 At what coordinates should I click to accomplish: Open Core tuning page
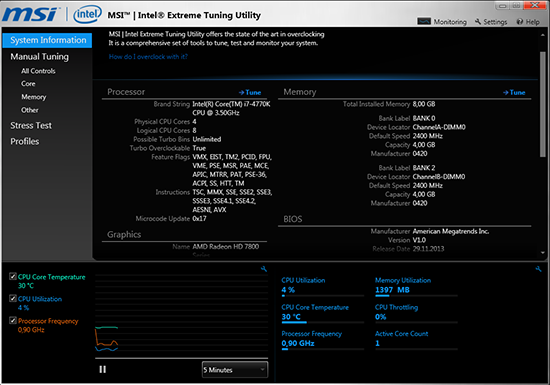pyautogui.click(x=28, y=84)
